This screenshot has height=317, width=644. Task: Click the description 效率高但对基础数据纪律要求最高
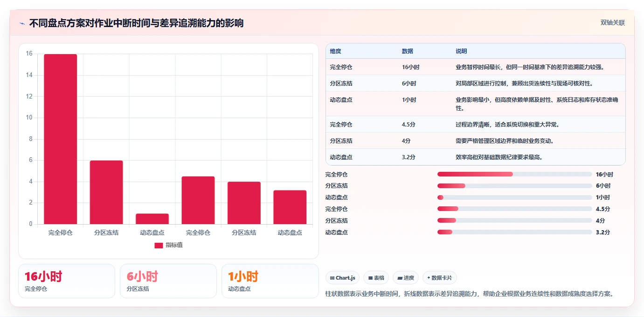pos(499,157)
